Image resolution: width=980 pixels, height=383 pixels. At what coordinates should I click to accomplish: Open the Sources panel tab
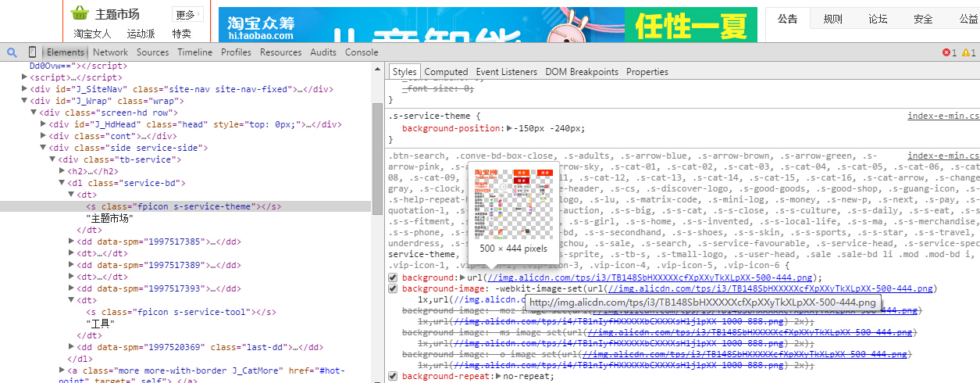152,52
